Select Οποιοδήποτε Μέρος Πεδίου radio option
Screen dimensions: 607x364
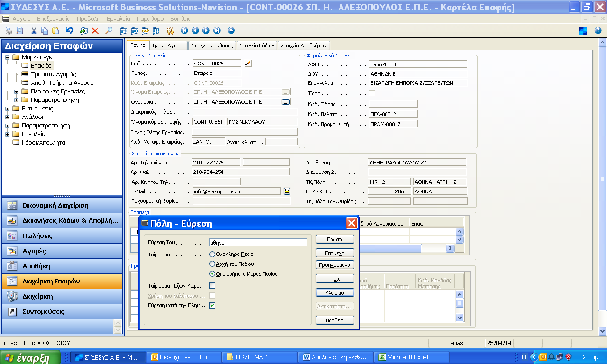(x=212, y=274)
